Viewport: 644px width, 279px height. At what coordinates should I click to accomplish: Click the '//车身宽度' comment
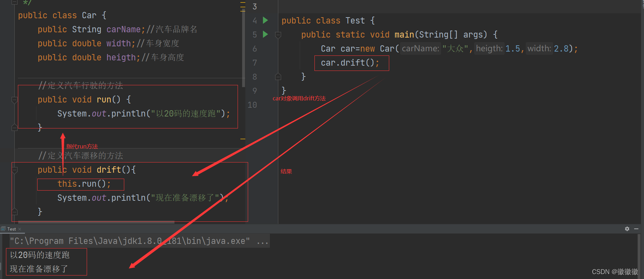point(158,43)
